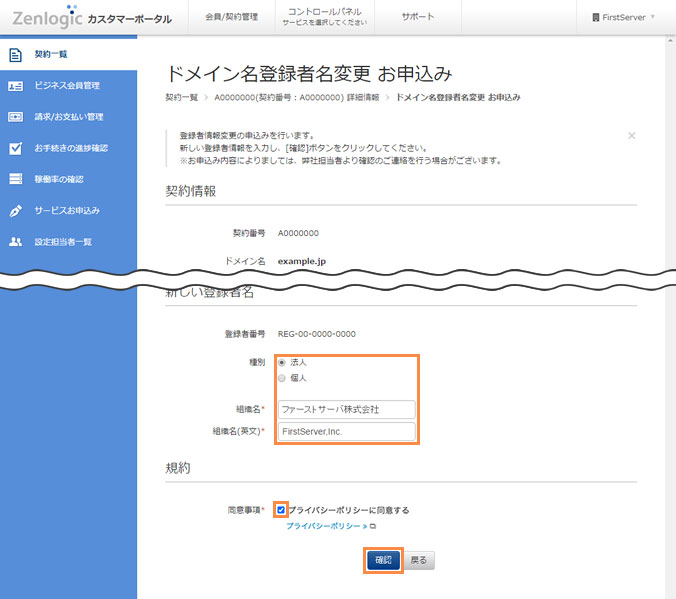676x599 pixels.
Task: Open 契約一覧 in the sidebar
Action: pos(69,55)
